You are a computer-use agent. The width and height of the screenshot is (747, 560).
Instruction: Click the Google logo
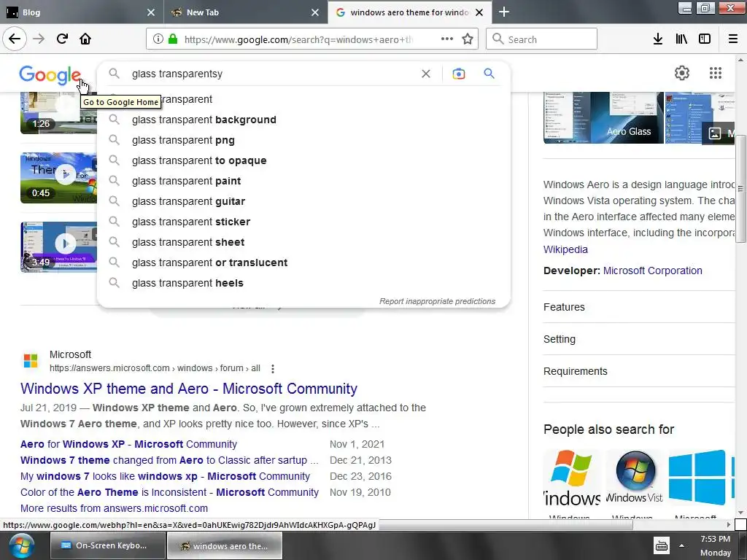coord(50,75)
